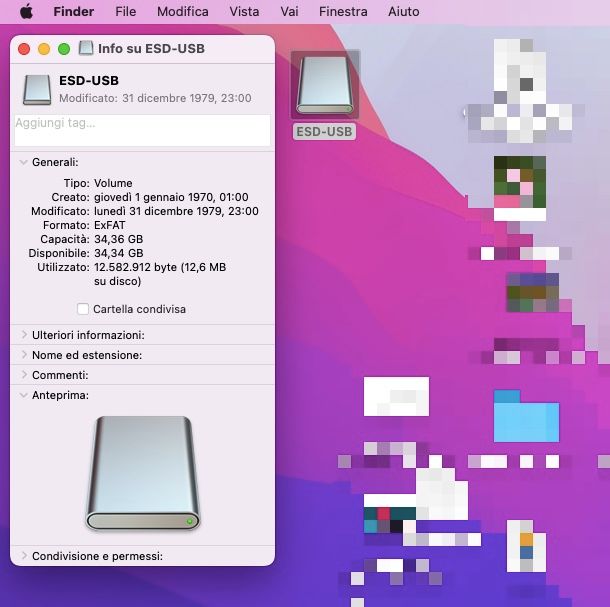Click the Disponibile value 34,34 GB
Viewport: 610px width, 607px height.
pos(119,253)
